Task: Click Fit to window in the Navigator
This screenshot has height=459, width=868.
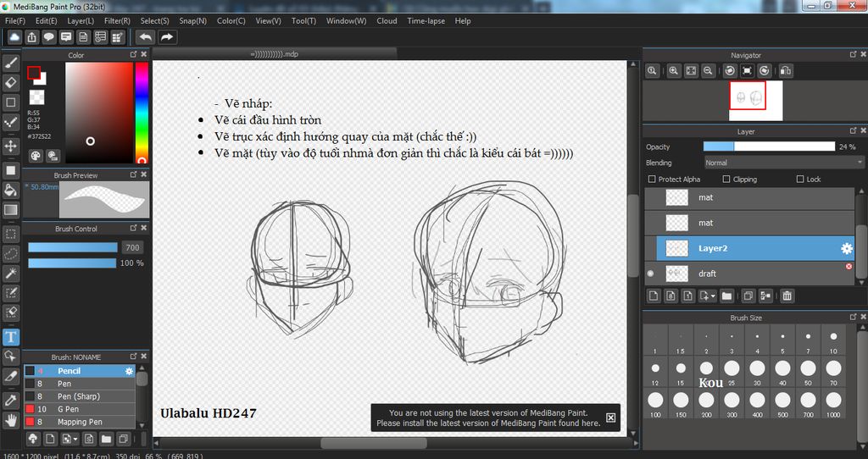Action: pos(691,71)
